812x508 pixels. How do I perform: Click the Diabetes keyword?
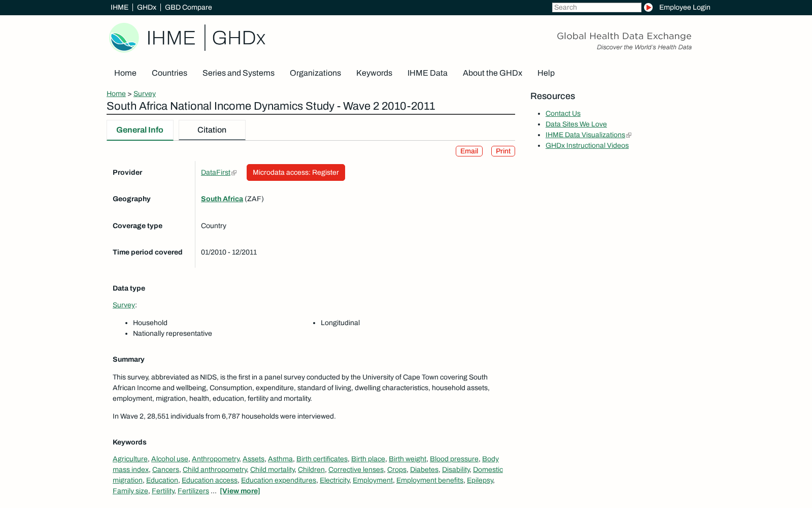(x=424, y=470)
